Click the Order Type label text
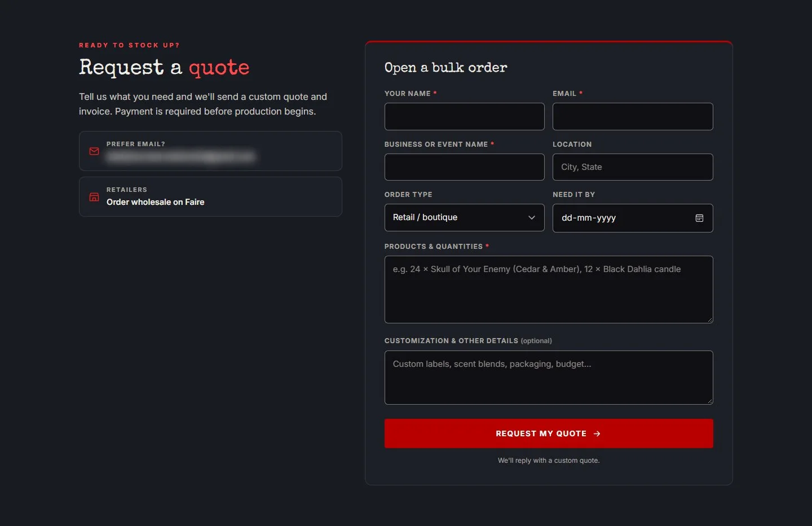 pyautogui.click(x=408, y=195)
